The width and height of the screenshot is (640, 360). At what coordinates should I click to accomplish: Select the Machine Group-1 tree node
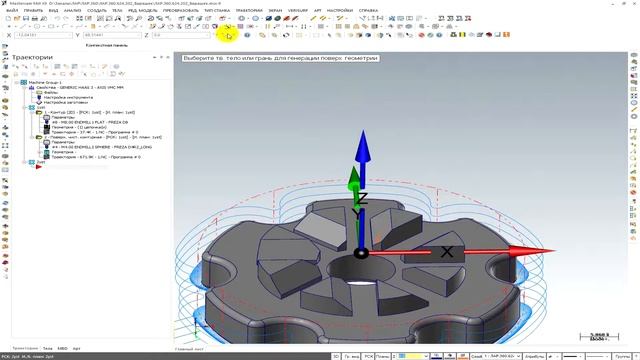[45, 82]
